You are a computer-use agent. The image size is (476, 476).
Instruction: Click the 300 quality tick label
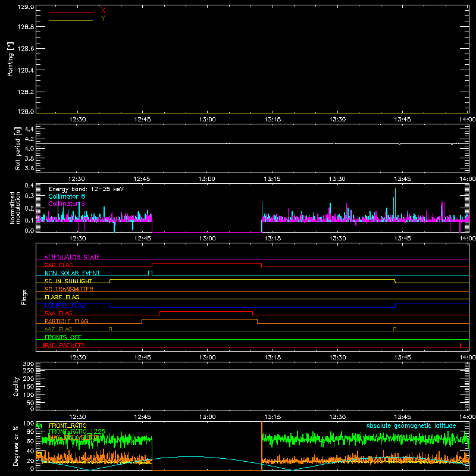coord(29,364)
